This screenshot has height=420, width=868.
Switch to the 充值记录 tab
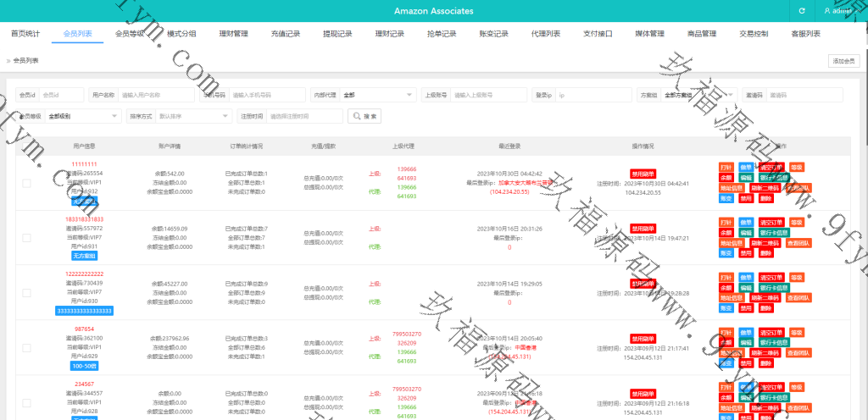(286, 34)
